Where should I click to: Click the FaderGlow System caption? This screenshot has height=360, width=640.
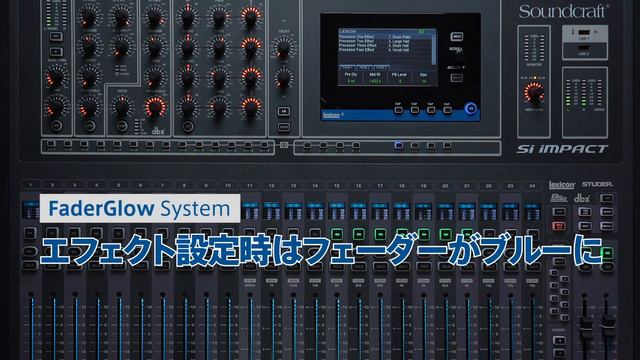[x=140, y=209]
